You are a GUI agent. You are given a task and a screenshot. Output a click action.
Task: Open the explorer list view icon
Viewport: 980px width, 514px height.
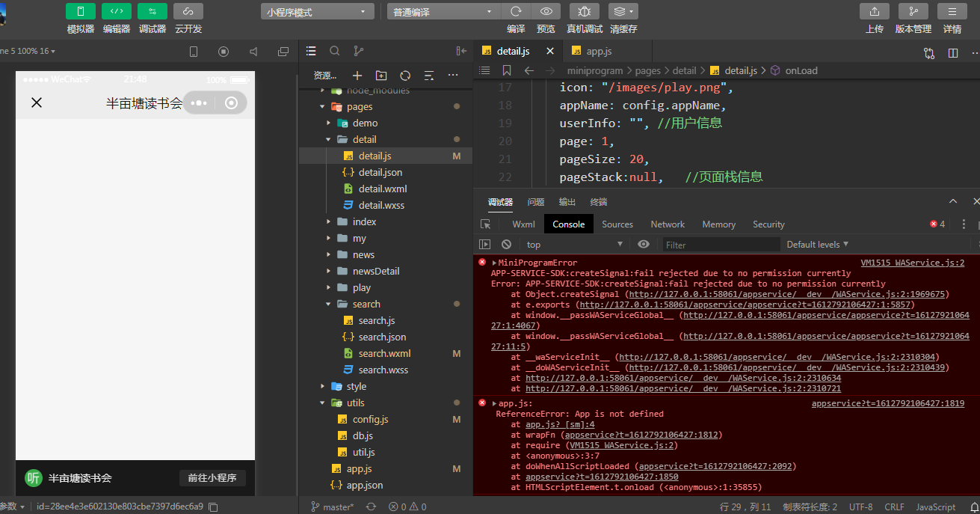[x=311, y=51]
